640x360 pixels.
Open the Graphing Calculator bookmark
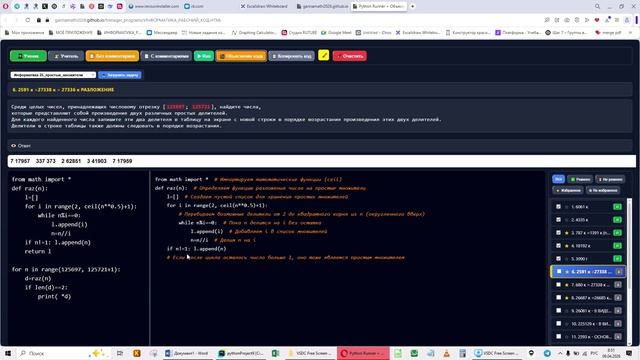click(254, 33)
